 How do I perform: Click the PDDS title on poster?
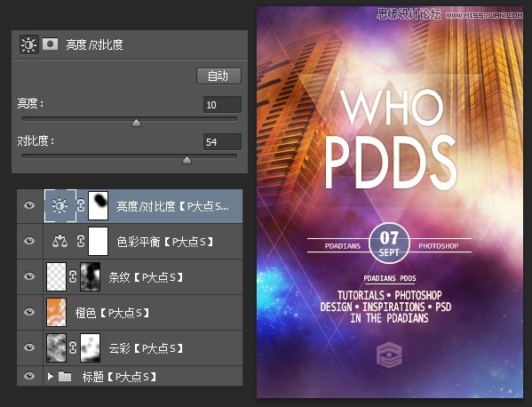pos(391,162)
